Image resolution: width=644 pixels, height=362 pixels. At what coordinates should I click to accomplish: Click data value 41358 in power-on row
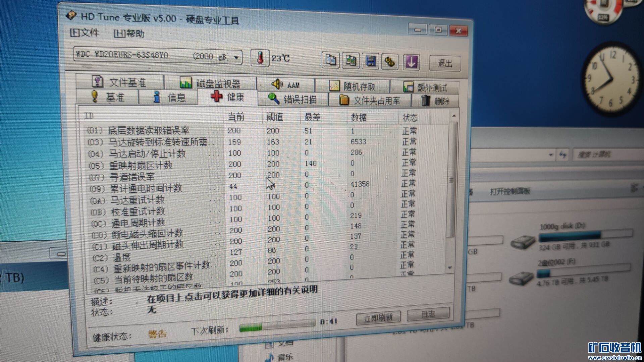coord(360,184)
